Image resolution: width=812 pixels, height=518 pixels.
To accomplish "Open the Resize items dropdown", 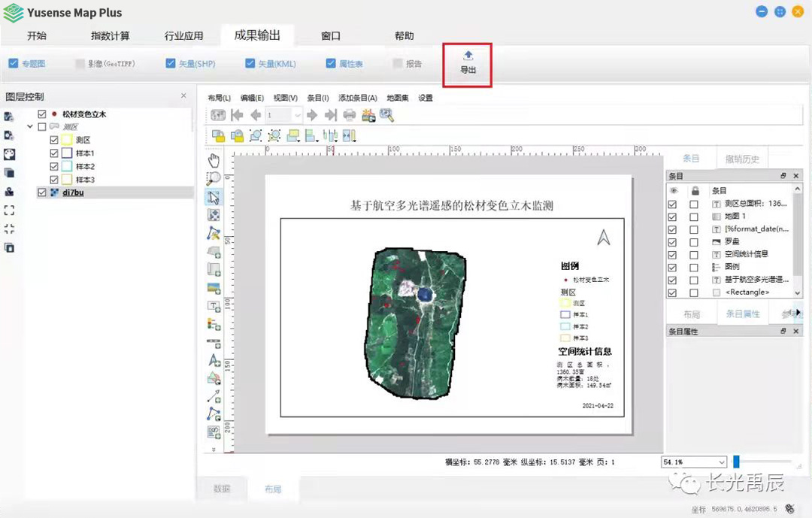I will click(349, 136).
